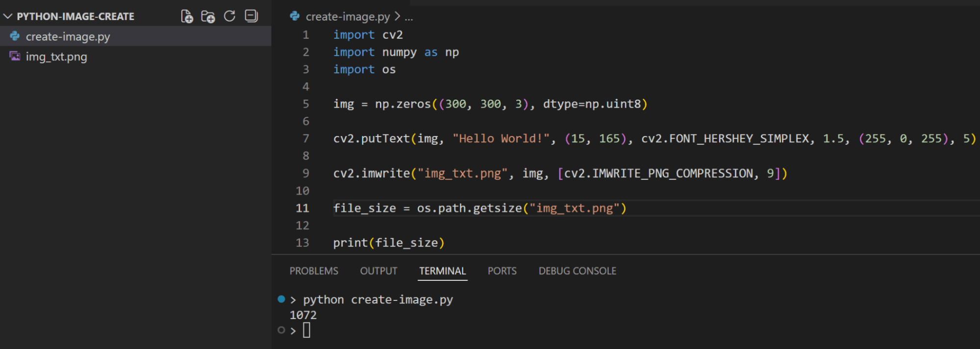Viewport: 980px width, 349px height.
Task: Open the OUTPUT panel tab
Action: 378,271
